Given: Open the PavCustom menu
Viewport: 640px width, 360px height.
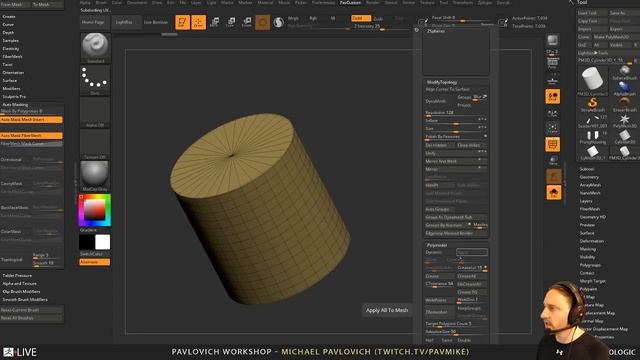Looking at the screenshot, I should click(x=351, y=2).
